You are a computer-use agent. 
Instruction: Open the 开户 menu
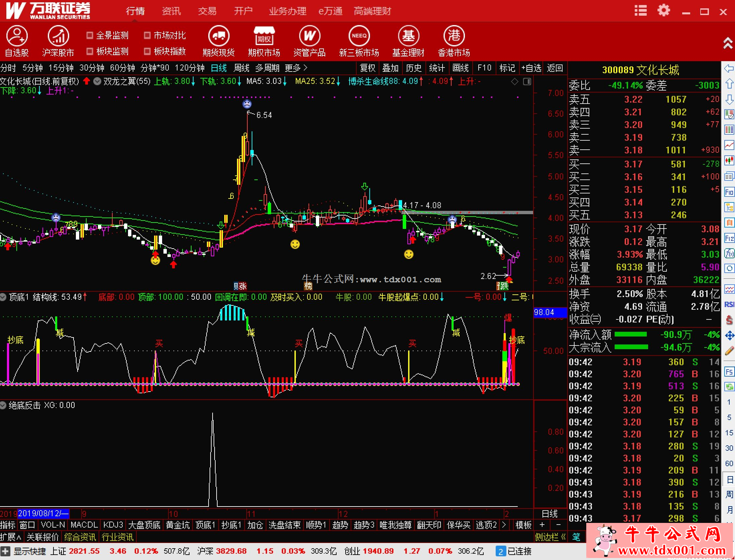click(x=243, y=11)
